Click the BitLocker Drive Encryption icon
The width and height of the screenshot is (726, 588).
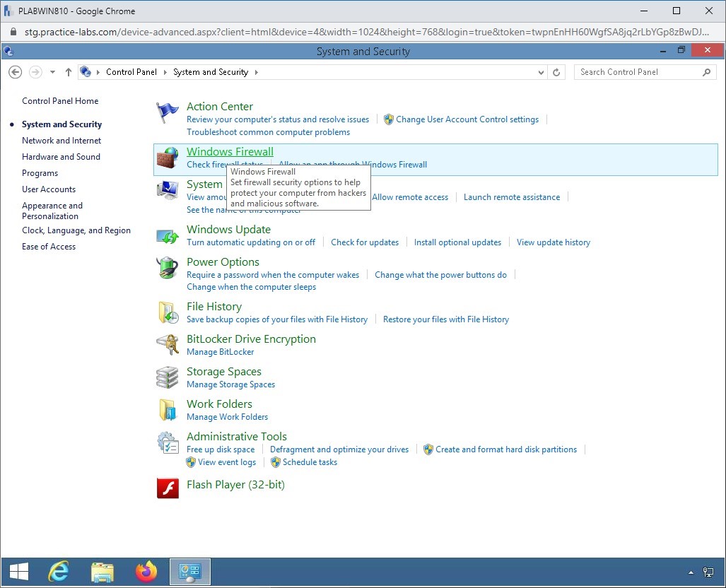pos(168,345)
